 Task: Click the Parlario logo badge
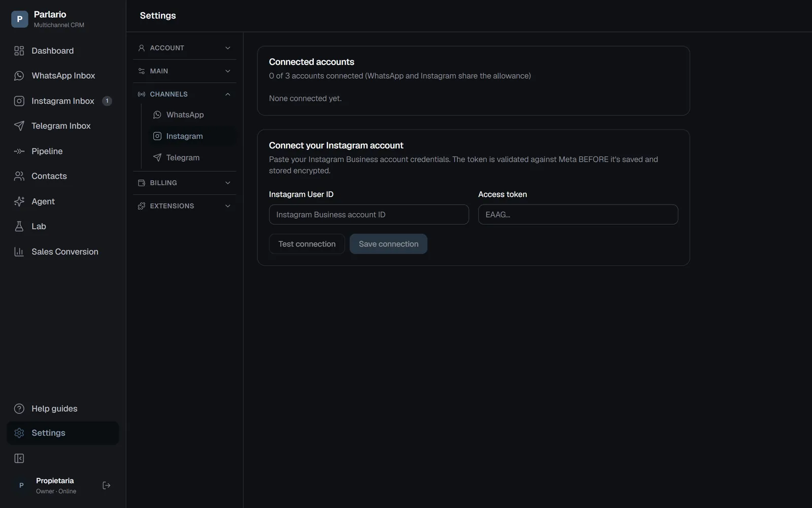[20, 19]
